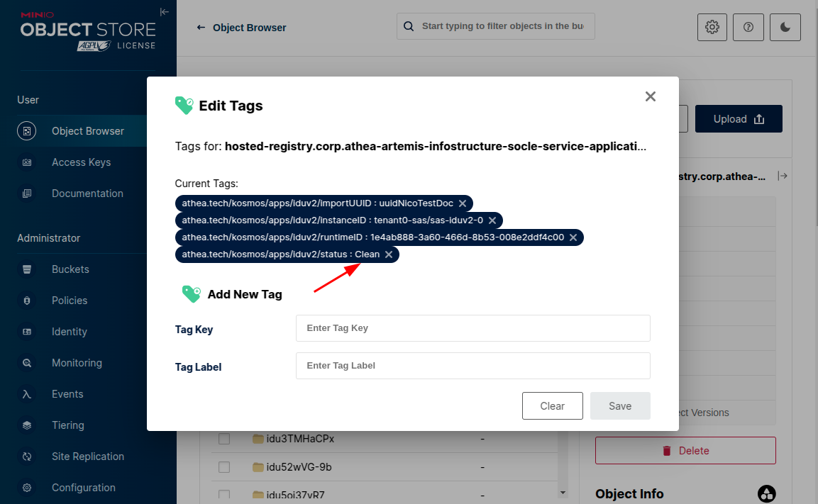Collapse the object details panel
The image size is (818, 504).
click(x=783, y=177)
